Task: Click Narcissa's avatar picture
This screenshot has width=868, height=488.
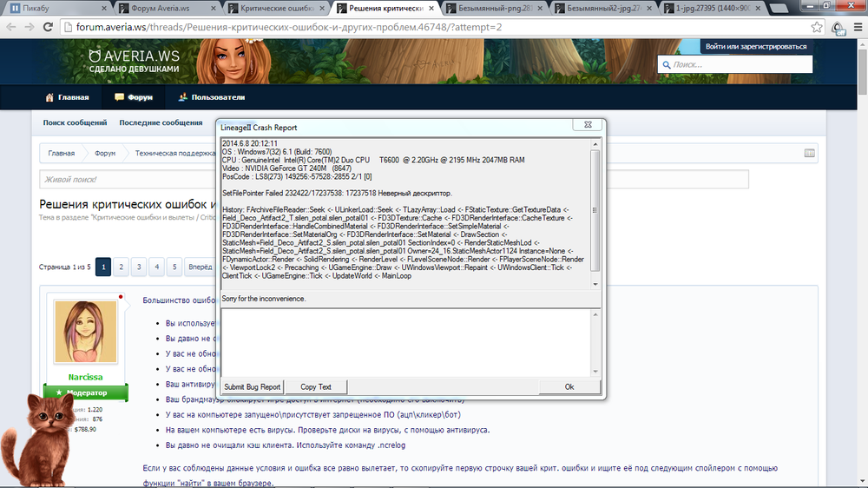Action: tap(85, 333)
